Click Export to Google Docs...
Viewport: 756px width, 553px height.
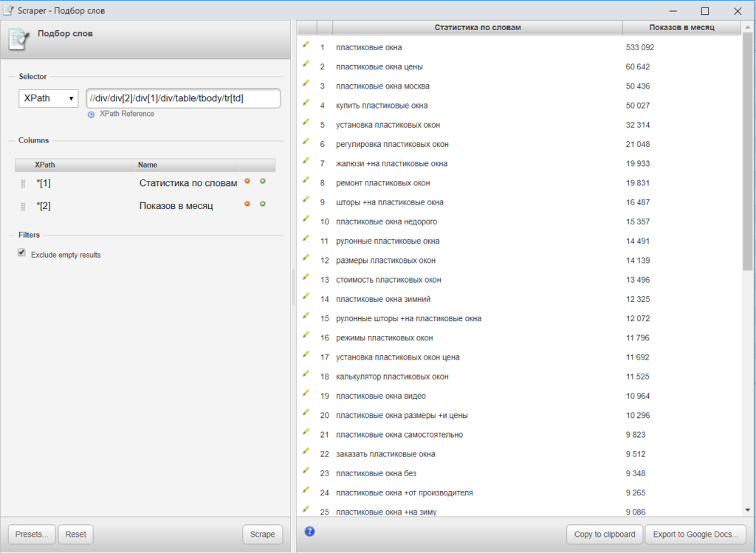pos(695,535)
